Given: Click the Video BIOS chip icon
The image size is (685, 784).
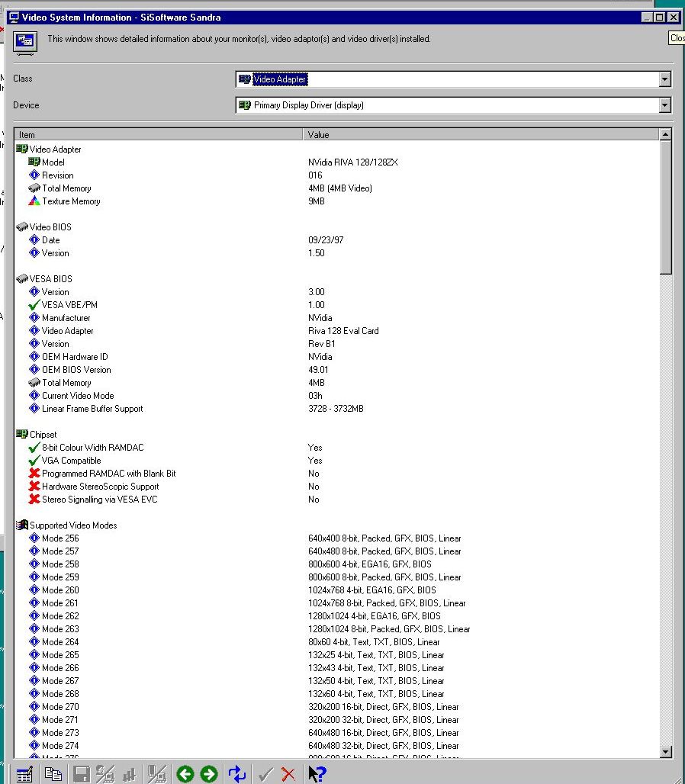Looking at the screenshot, I should click(22, 227).
